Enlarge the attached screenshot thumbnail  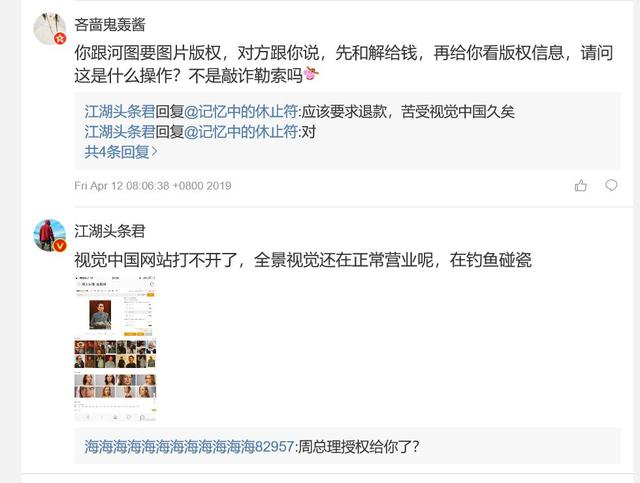coord(115,348)
